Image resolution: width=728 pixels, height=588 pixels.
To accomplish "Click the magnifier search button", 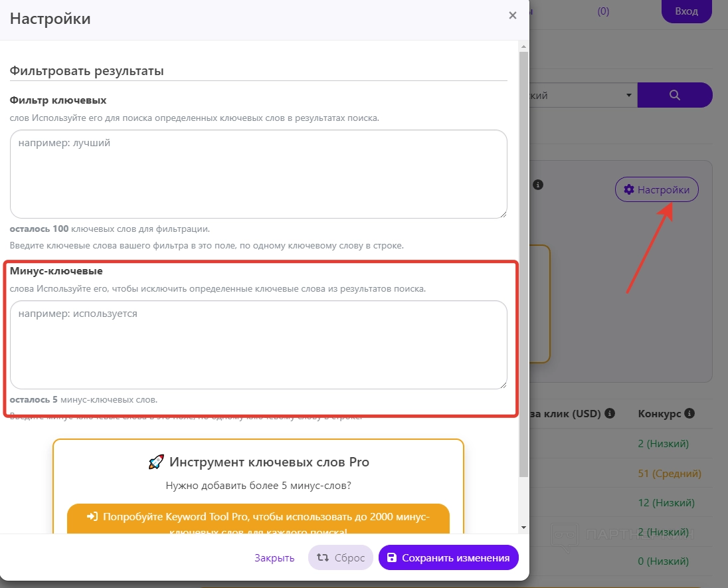I will (x=674, y=95).
